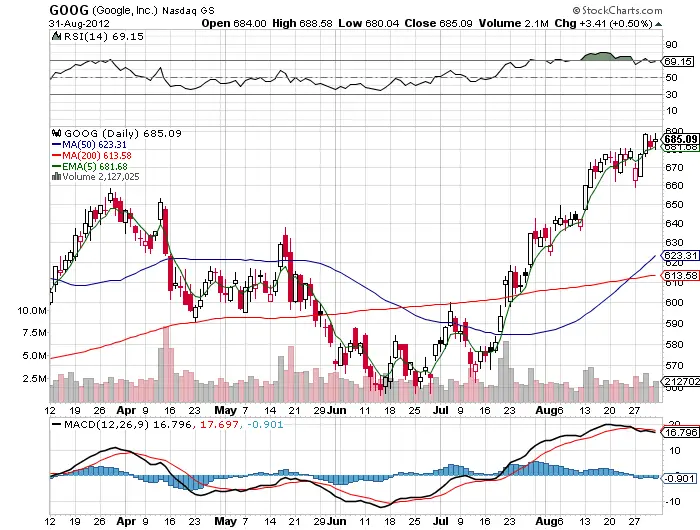The image size is (700, 530).
Task: Click the MA(50) 623.31 legend label
Action: pos(94,145)
